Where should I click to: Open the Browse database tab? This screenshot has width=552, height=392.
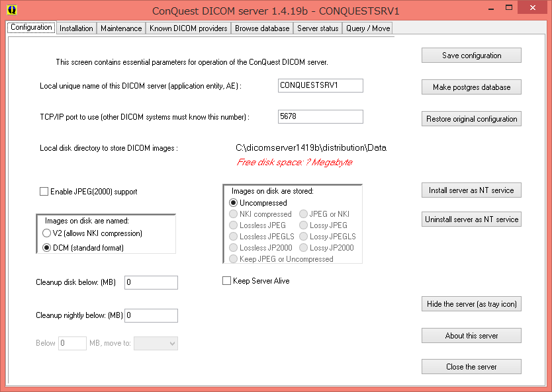pyautogui.click(x=262, y=28)
